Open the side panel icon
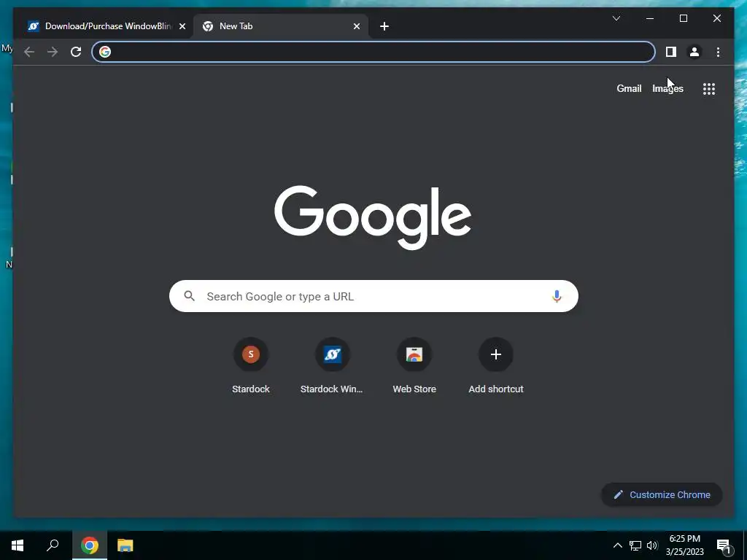This screenshot has height=560, width=747. 671,52
